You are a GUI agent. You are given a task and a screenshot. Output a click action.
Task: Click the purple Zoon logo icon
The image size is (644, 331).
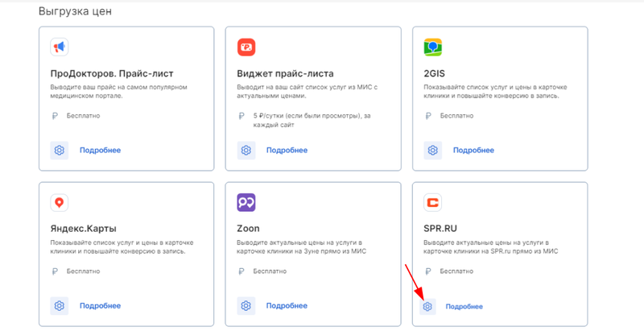(246, 202)
